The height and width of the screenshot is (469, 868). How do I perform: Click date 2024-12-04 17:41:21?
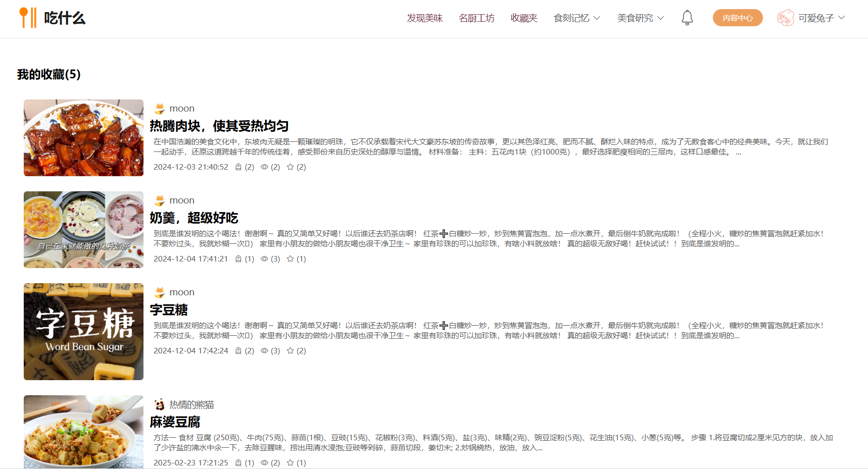(191, 259)
